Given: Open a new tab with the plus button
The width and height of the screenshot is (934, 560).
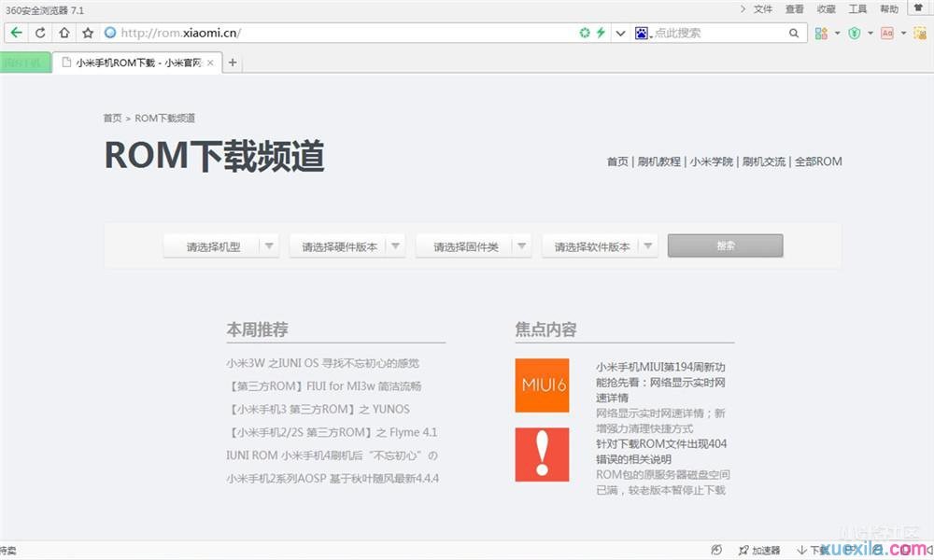Looking at the screenshot, I should pyautogui.click(x=233, y=63).
